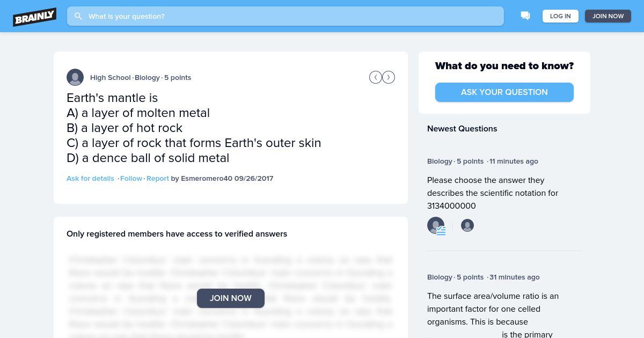Viewport: 644px width, 338px height.
Task: Click the search magnifier icon
Action: [78, 16]
